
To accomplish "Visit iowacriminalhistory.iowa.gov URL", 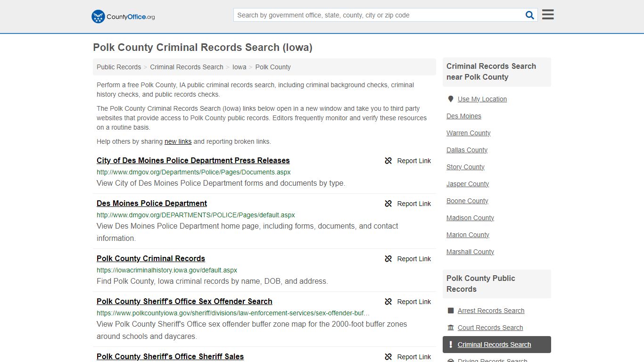I will pyautogui.click(x=167, y=270).
